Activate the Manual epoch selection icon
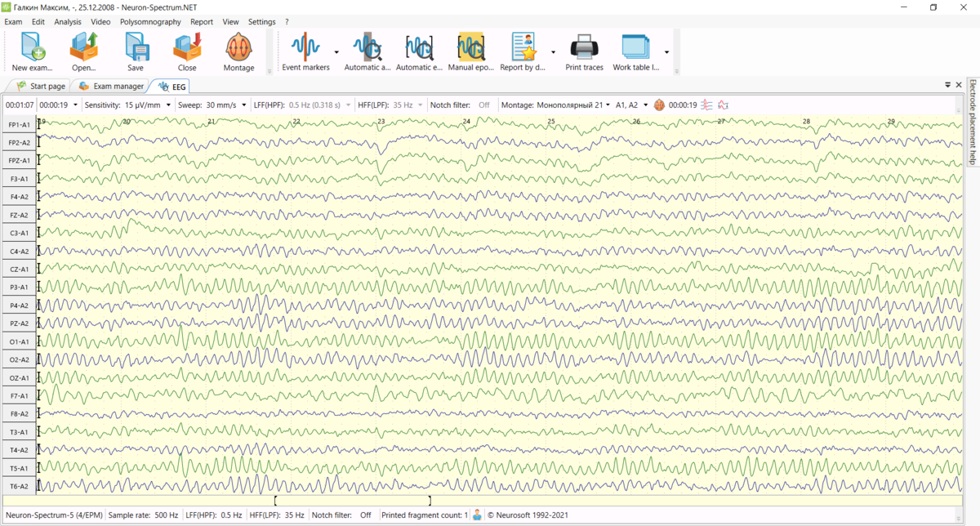The height and width of the screenshot is (526, 980). point(471,47)
